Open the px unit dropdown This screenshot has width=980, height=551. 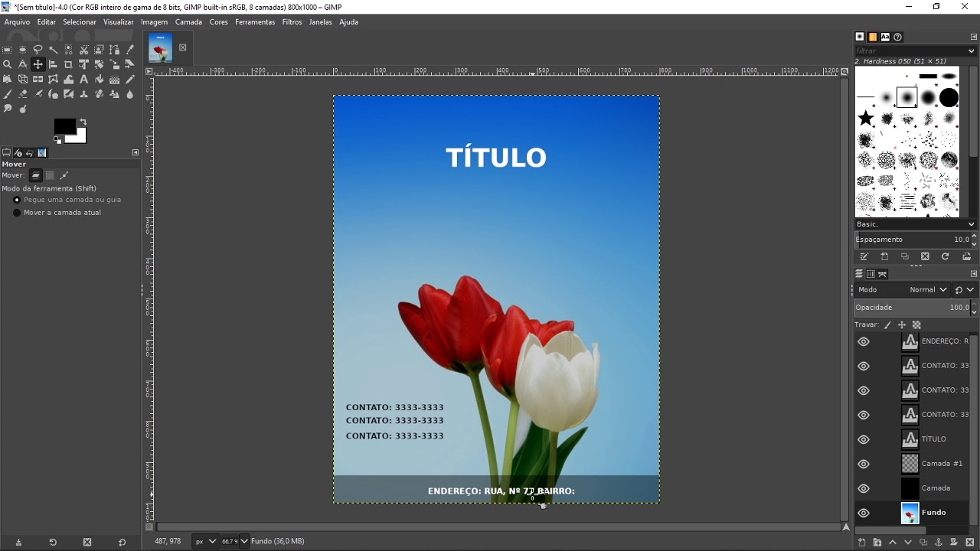pyautogui.click(x=205, y=541)
